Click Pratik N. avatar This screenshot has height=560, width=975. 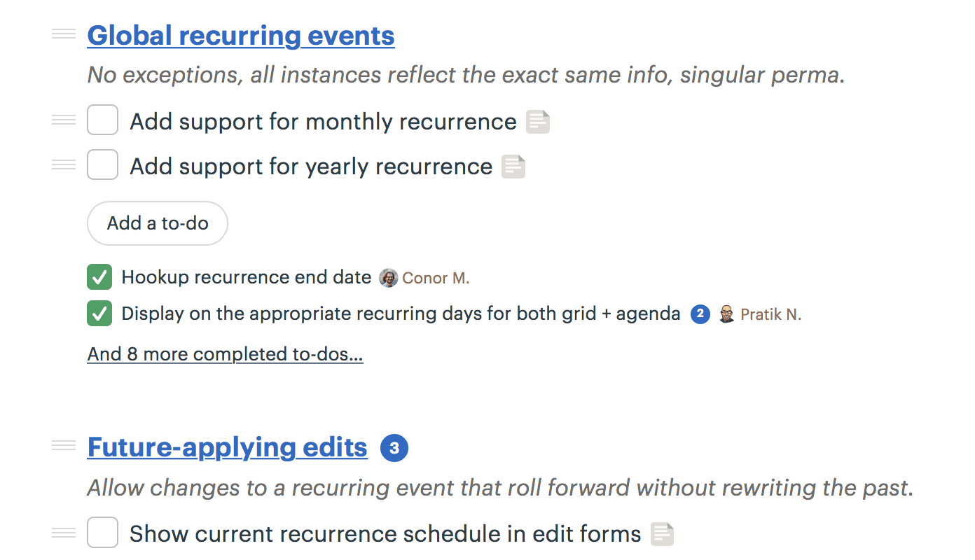[727, 314]
